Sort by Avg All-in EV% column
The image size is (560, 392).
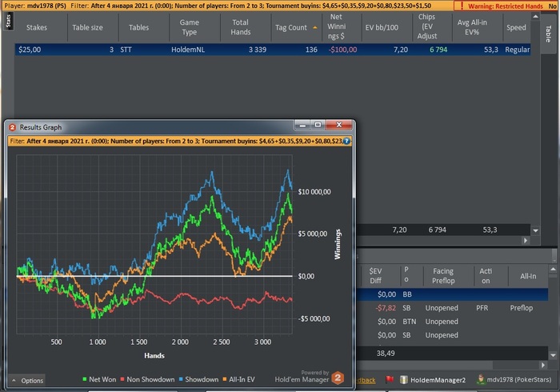click(x=472, y=27)
